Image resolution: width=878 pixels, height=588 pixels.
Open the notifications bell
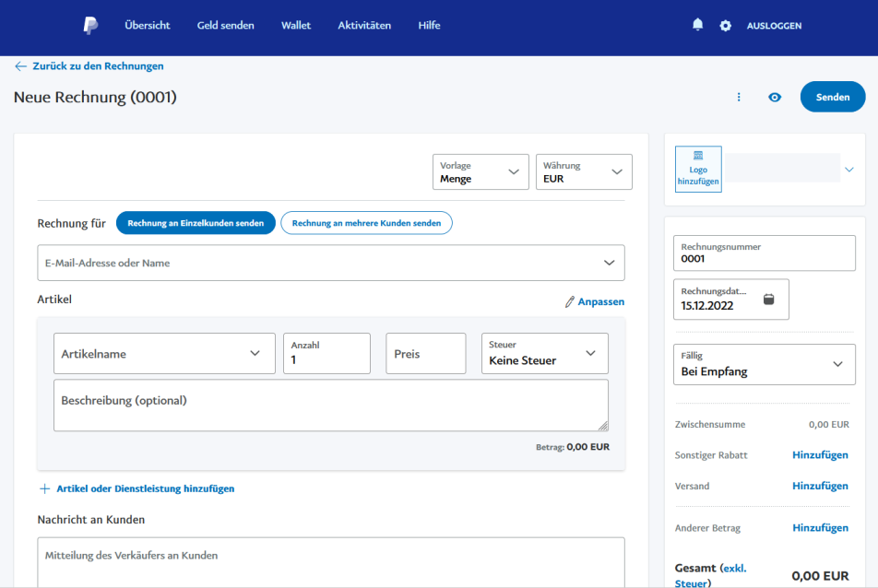pos(697,25)
